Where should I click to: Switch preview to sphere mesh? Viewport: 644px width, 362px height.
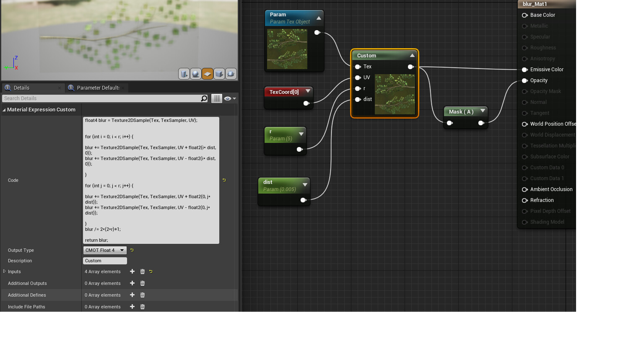point(195,74)
